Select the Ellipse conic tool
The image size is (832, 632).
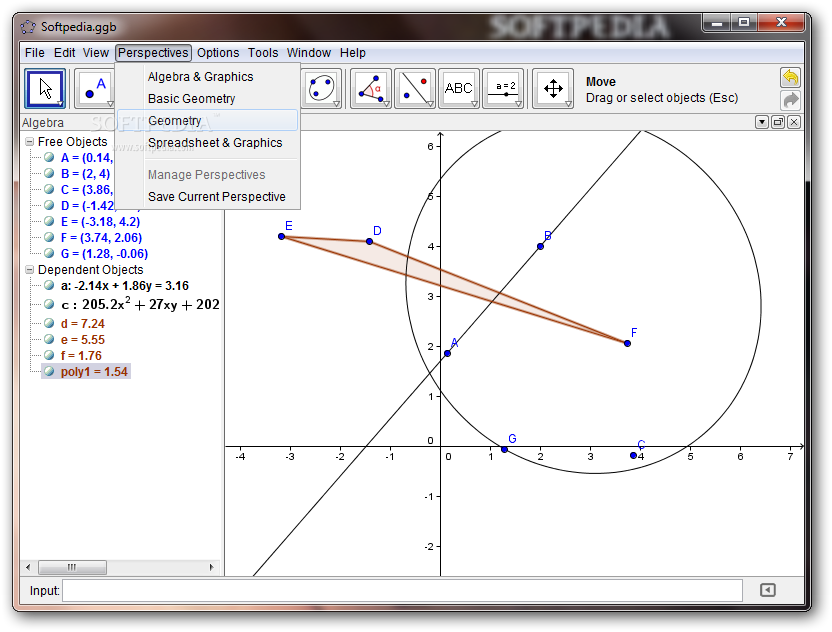coord(322,88)
